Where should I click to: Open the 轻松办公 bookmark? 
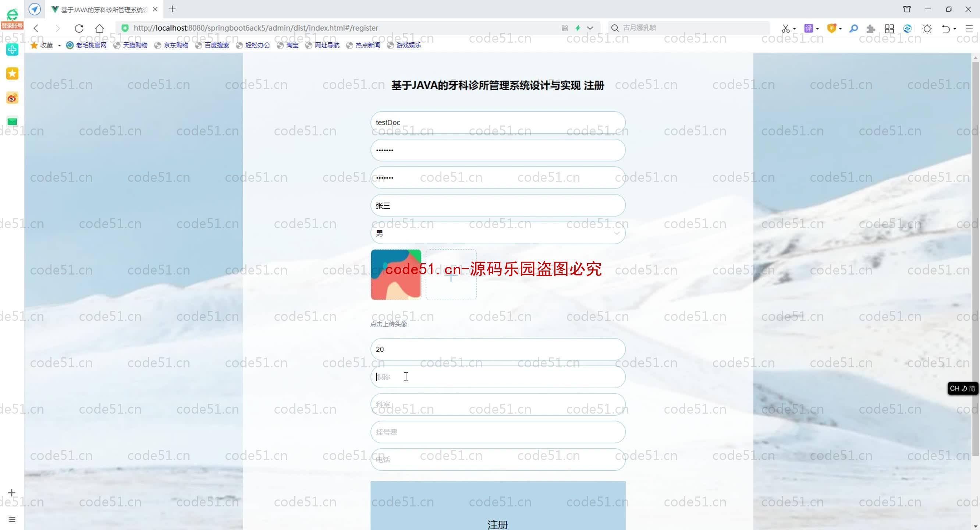(x=253, y=45)
